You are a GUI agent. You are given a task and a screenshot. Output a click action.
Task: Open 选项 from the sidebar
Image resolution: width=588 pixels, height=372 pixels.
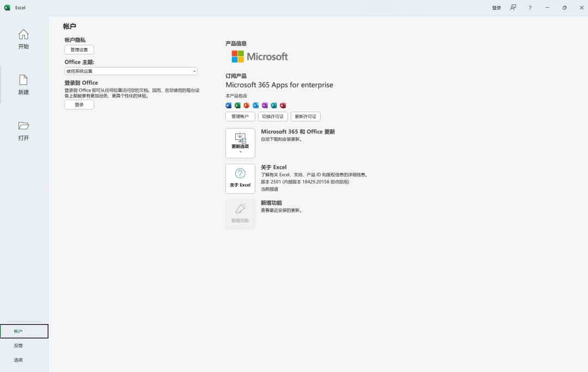tap(24, 359)
